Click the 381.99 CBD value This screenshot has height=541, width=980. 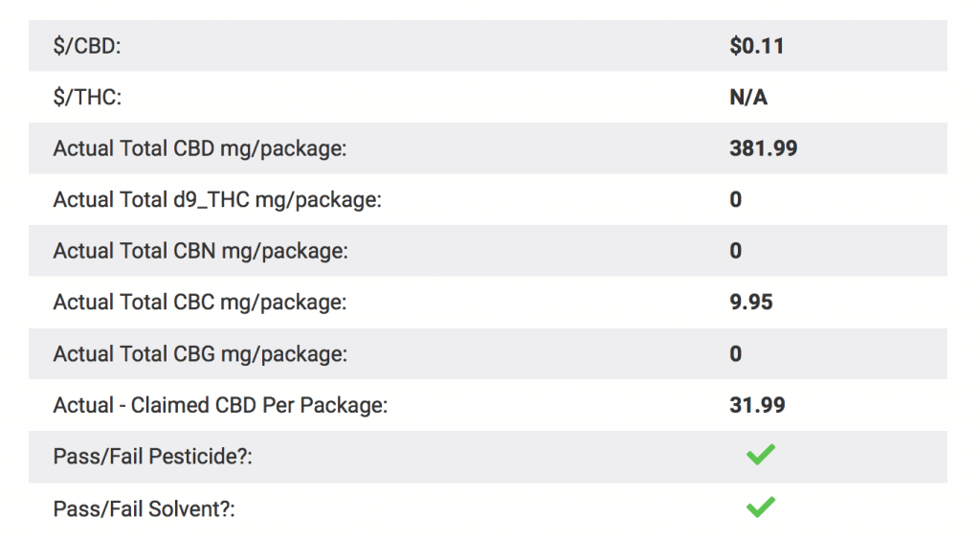pyautogui.click(x=763, y=148)
